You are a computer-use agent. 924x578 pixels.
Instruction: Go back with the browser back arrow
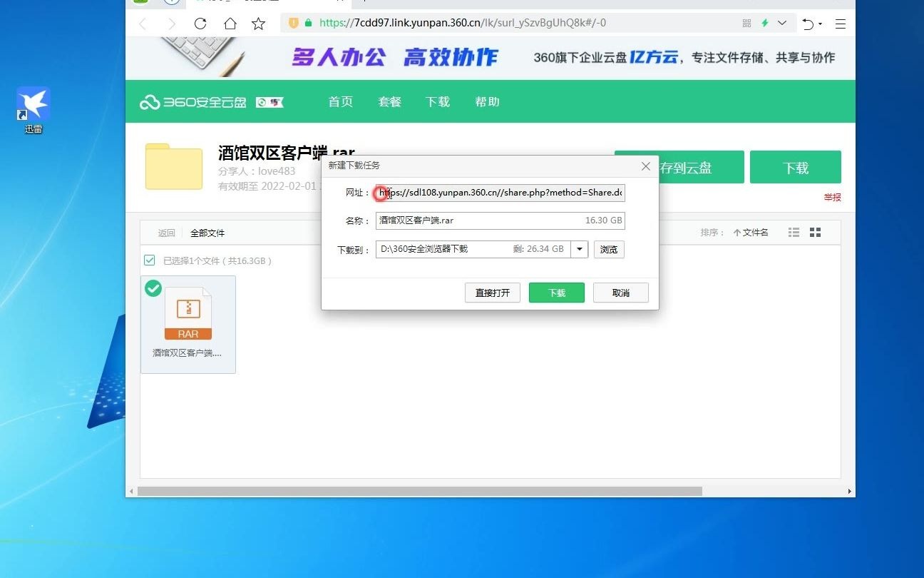(143, 24)
